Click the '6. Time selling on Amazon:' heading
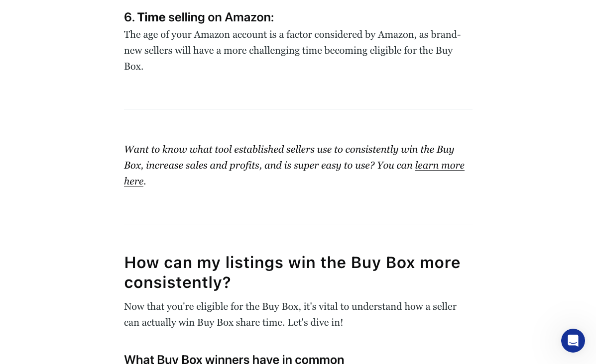Image resolution: width=596 pixels, height=364 pixels. [199, 17]
